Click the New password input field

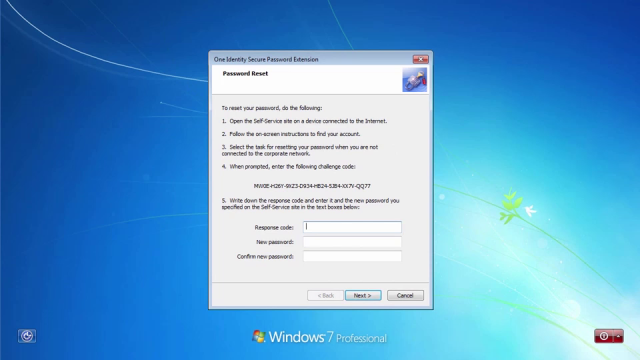click(352, 242)
